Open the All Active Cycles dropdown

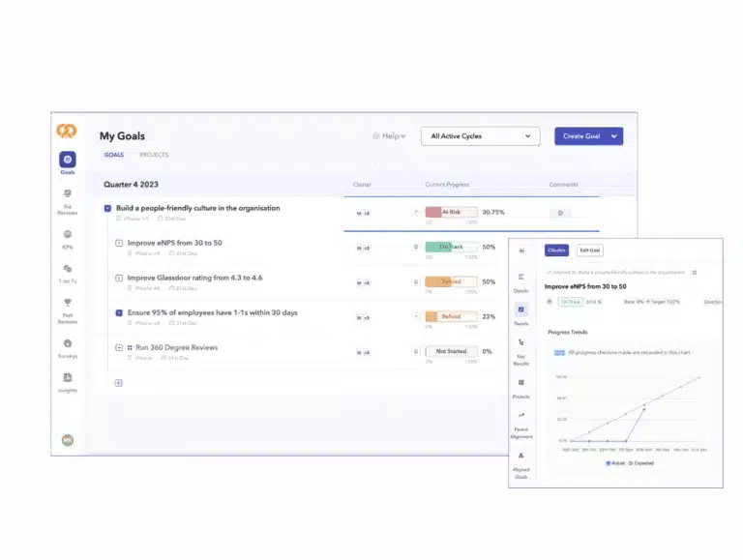[481, 136]
